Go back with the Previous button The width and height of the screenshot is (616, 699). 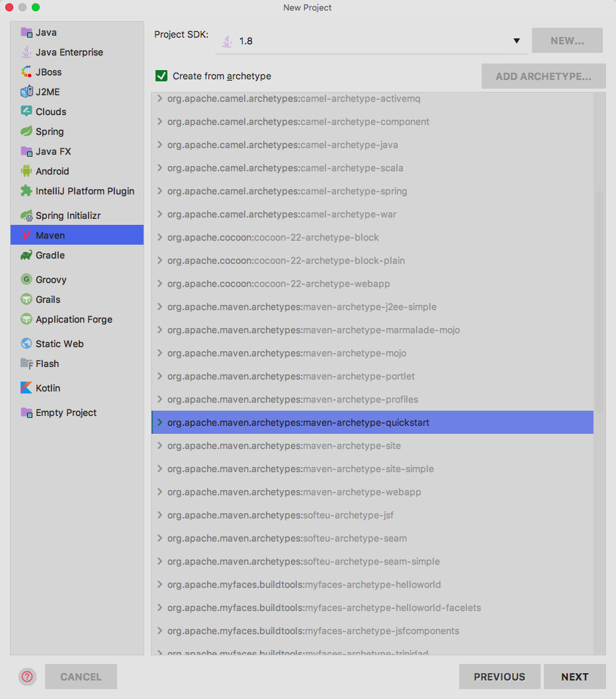(x=499, y=677)
